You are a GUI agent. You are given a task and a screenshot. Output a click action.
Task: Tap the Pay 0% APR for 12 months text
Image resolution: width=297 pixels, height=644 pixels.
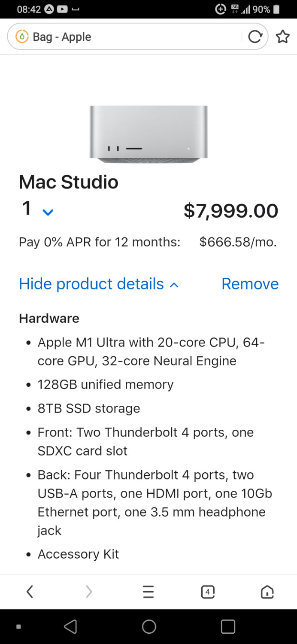point(100,242)
